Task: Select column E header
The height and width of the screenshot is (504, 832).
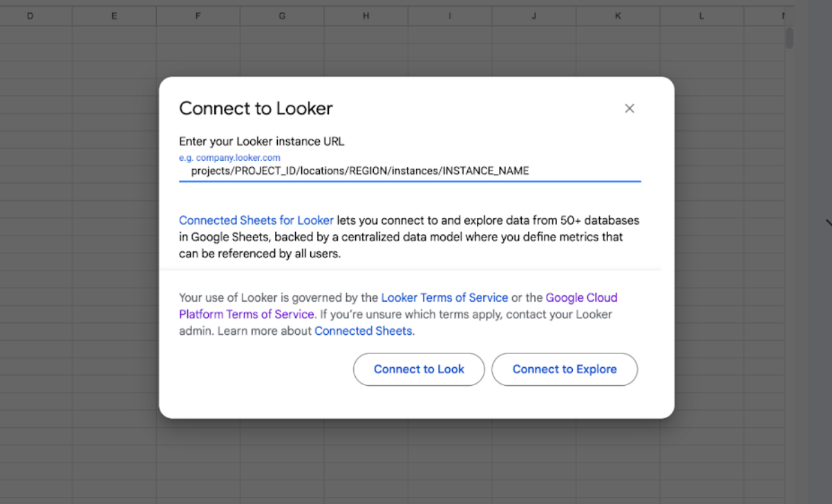Action: tap(114, 15)
